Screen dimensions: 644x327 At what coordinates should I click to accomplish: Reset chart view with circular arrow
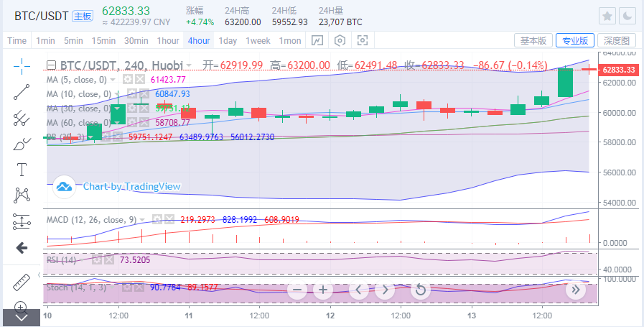point(420,290)
